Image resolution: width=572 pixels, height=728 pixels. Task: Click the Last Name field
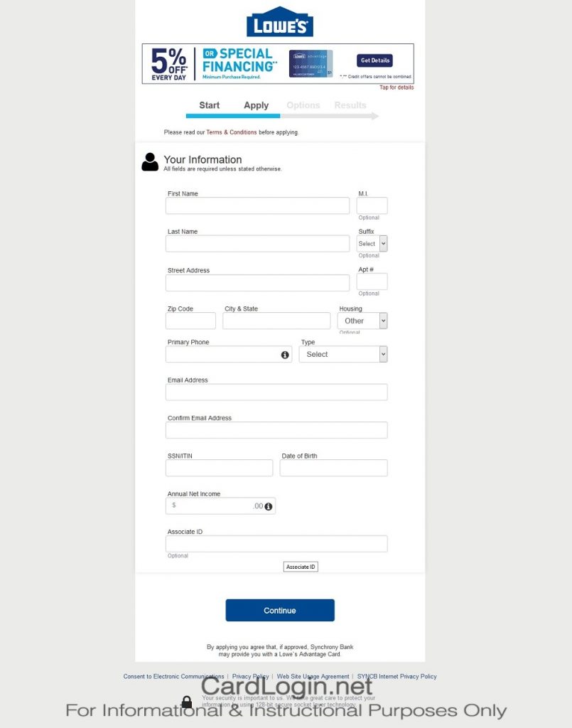tap(257, 244)
